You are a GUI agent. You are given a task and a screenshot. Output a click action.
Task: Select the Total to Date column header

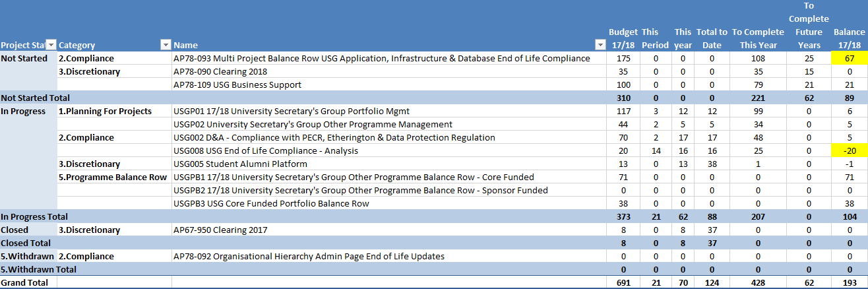(712, 38)
